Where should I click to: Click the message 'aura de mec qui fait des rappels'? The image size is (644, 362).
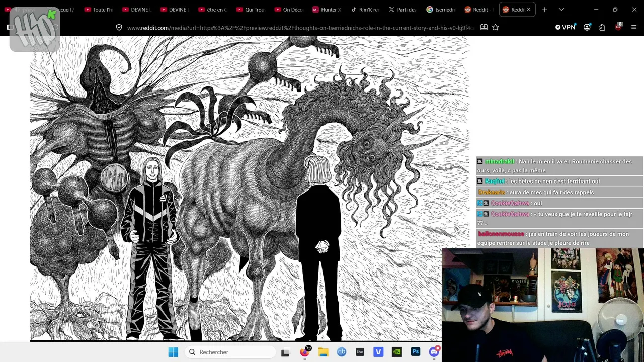coord(551,192)
